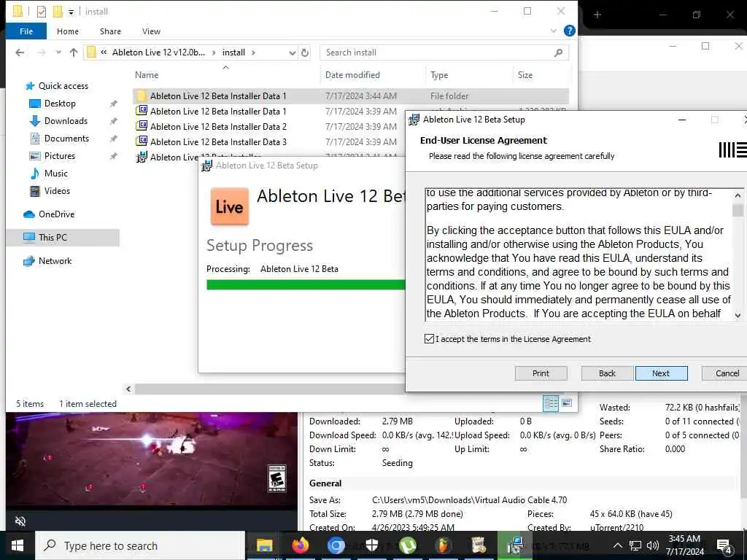The image size is (747, 560).
Task: Click the Ableton Live 12 v12.0b breadcrumb
Action: 158,52
